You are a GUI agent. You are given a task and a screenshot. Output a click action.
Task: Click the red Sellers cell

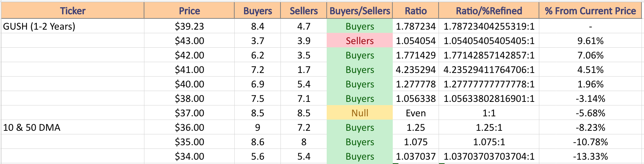coord(360,40)
